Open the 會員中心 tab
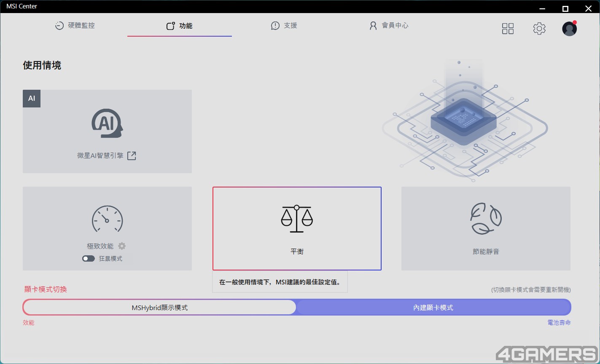 click(x=388, y=26)
